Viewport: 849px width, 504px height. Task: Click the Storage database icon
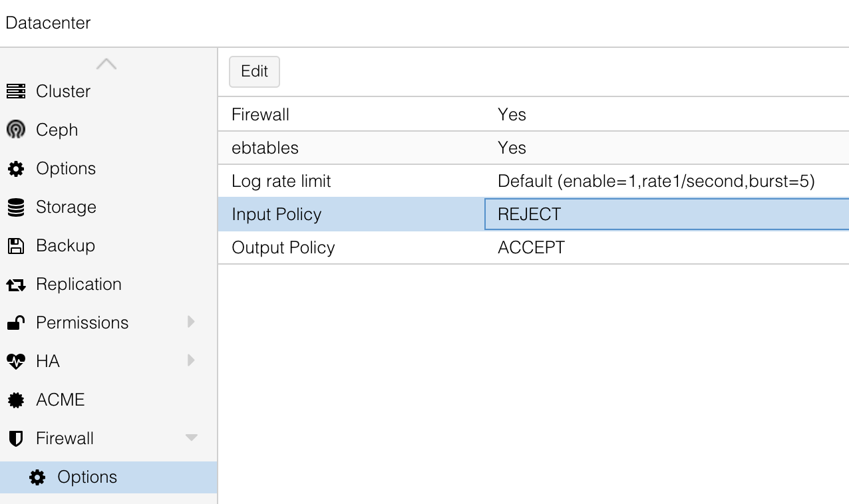16,207
